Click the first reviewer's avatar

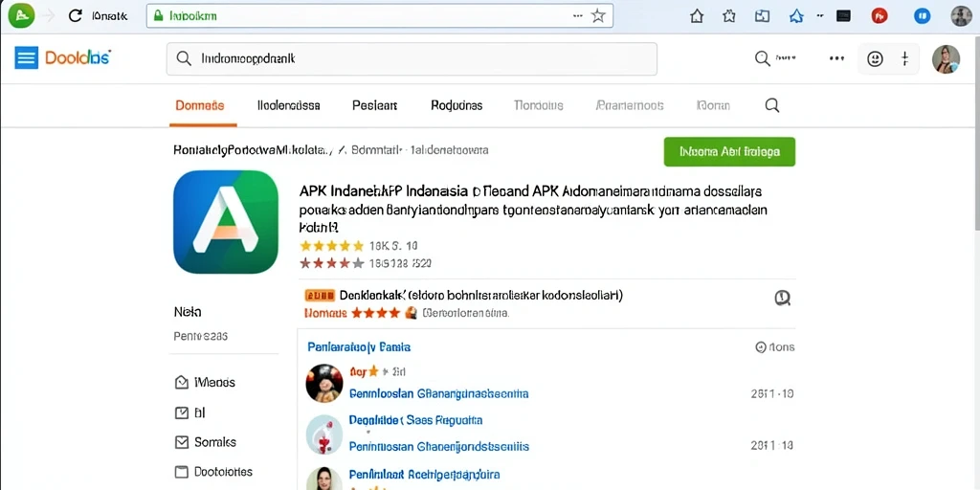pos(323,383)
